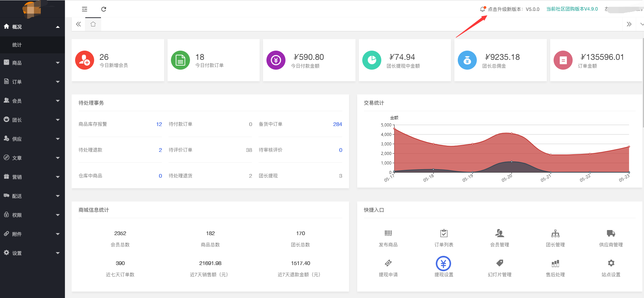Expand the 团长 sidebar menu
This screenshot has height=298, width=644.
pyautogui.click(x=32, y=120)
